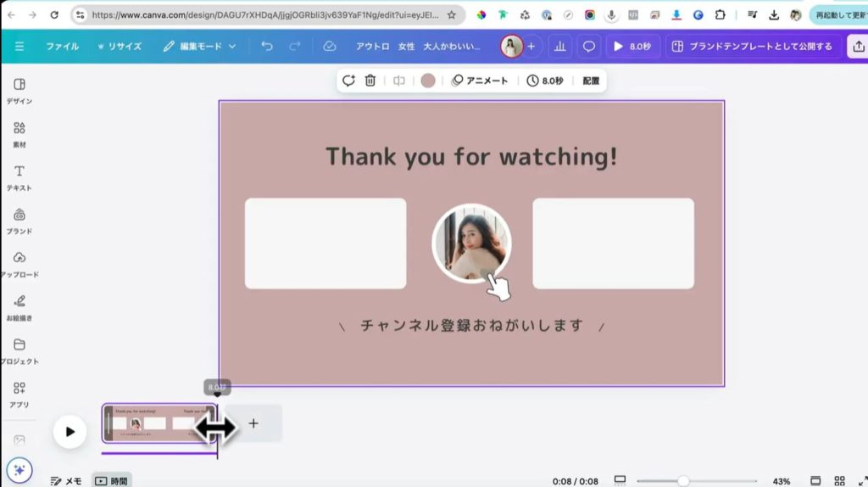
Task: Open the リサイズ (Resize) options
Action: point(120,47)
